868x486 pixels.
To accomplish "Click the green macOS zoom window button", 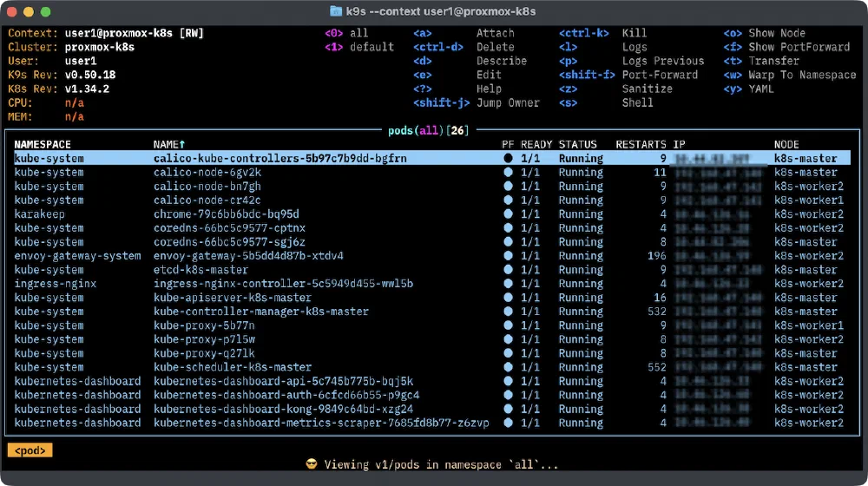I will coord(44,12).
